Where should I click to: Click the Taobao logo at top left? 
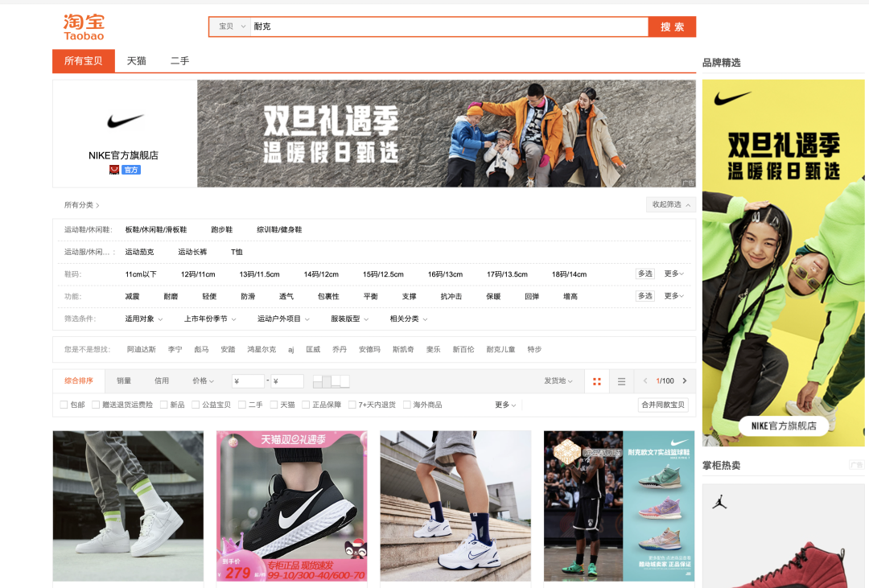85,26
